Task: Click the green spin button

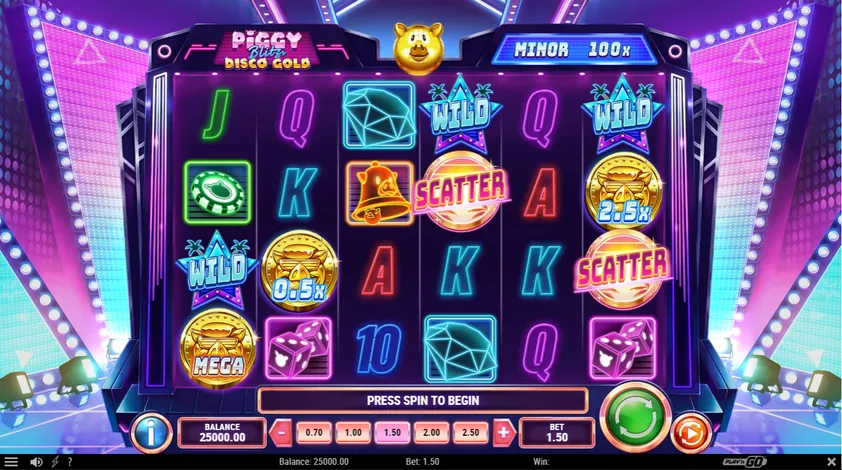Action: 635,416
